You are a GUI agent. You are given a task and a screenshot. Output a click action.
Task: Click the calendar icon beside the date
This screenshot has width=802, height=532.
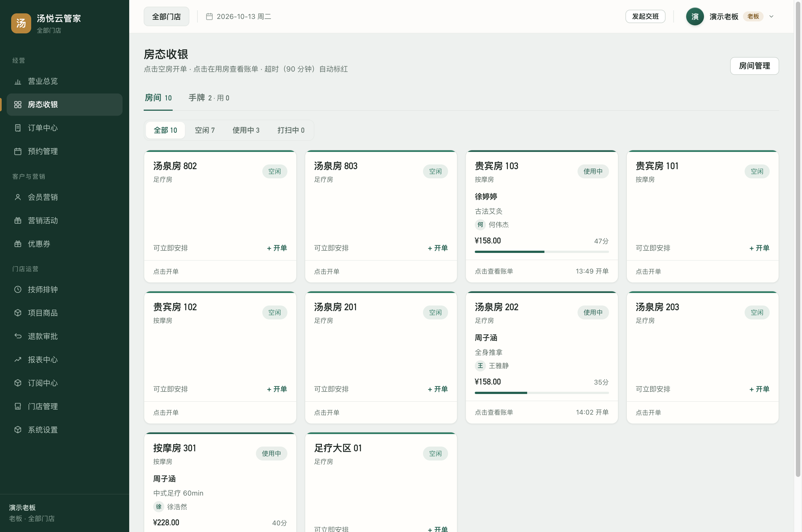click(209, 16)
